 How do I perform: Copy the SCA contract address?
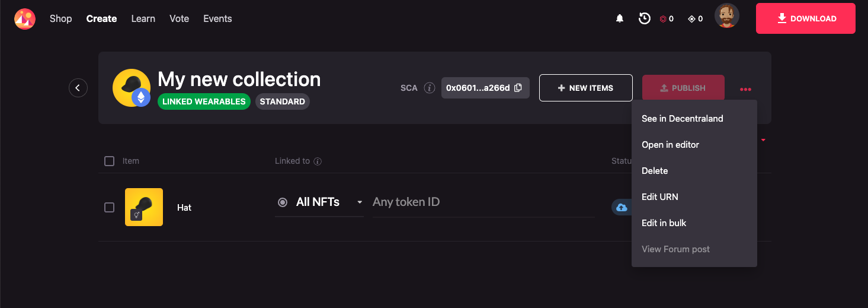point(518,88)
